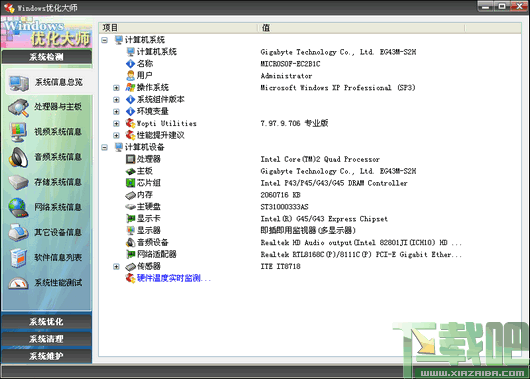Open 系统信息总览 sidebar icon
530x379 pixels.
pyautogui.click(x=19, y=83)
